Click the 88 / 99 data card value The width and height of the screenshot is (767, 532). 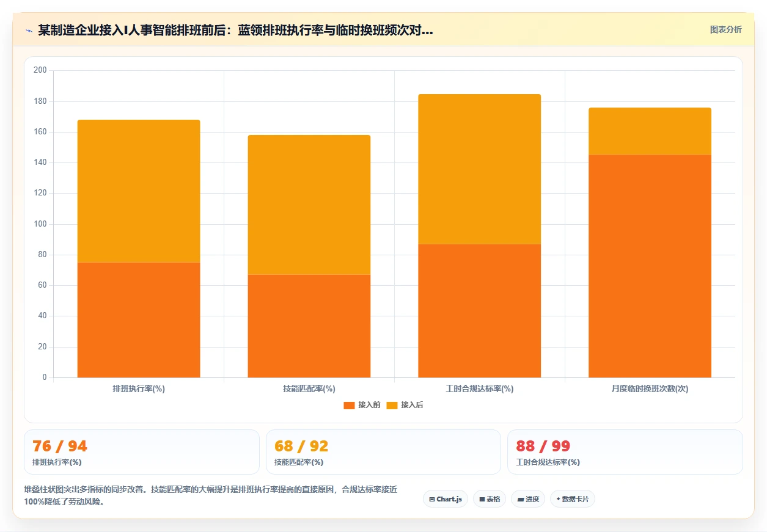pyautogui.click(x=543, y=446)
